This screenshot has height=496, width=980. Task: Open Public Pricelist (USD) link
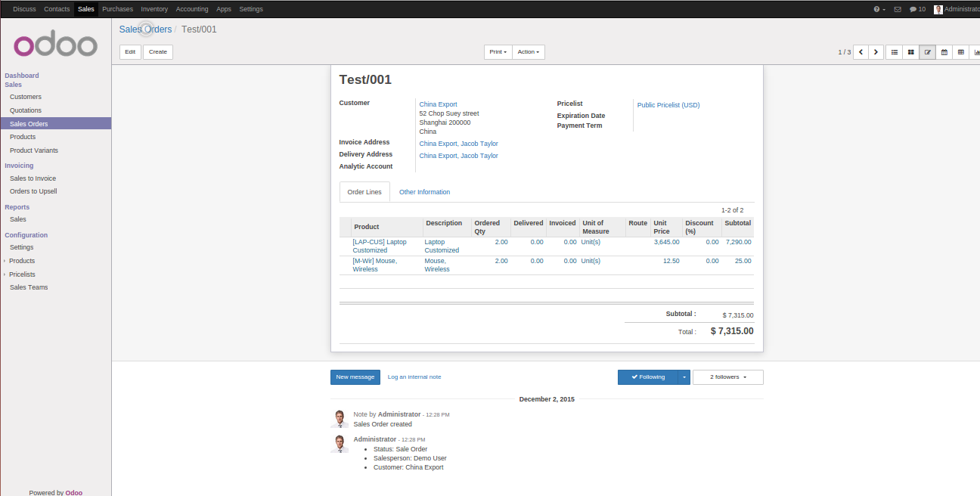pos(668,105)
